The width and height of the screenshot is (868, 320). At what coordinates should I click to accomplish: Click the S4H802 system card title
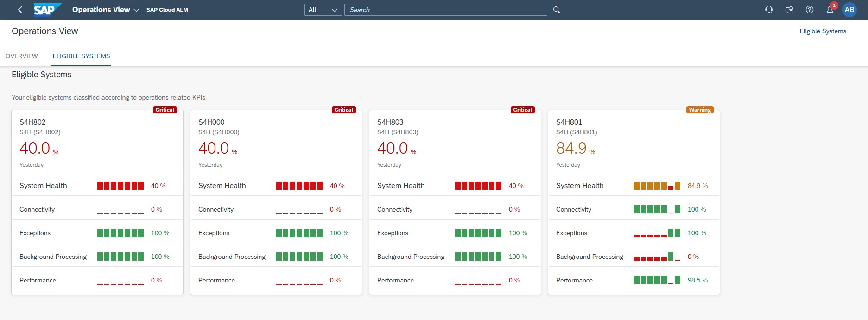[32, 122]
